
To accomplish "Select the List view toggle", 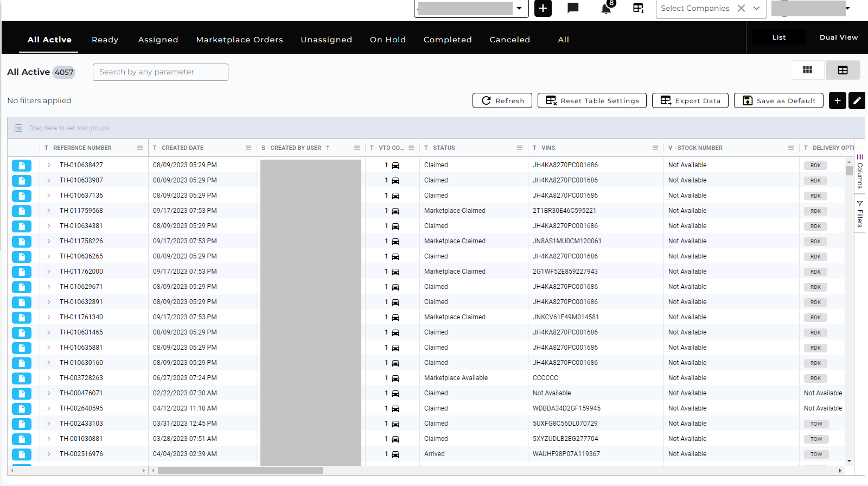I will tap(779, 37).
